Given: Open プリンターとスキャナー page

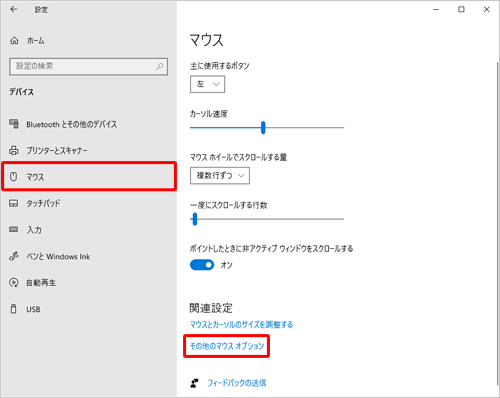Looking at the screenshot, I should [57, 151].
